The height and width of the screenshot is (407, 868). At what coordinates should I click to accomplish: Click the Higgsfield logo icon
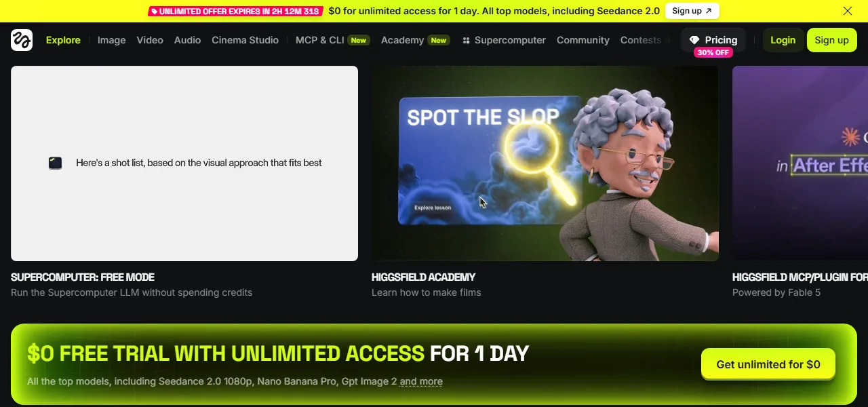[x=22, y=40]
